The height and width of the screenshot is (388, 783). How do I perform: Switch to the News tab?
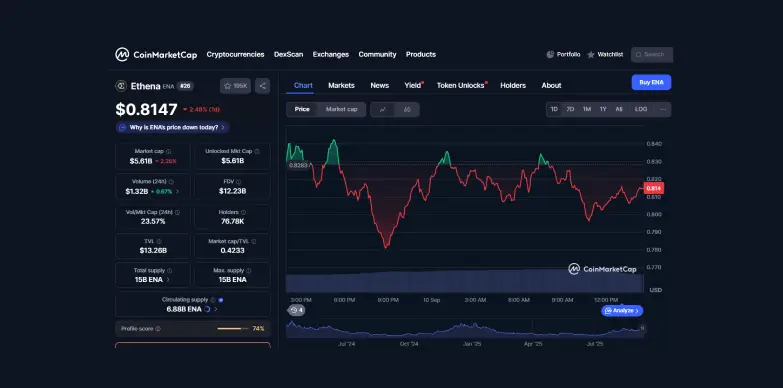click(x=380, y=85)
